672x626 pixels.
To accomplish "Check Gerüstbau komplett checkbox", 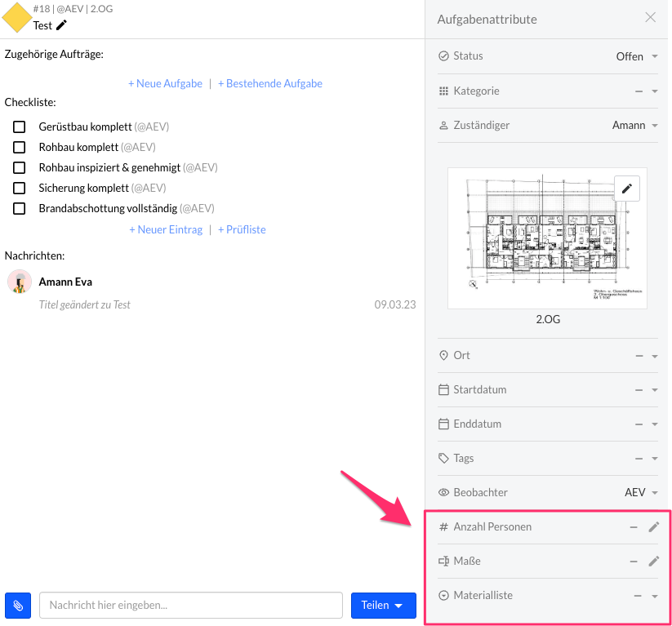I will coord(20,127).
